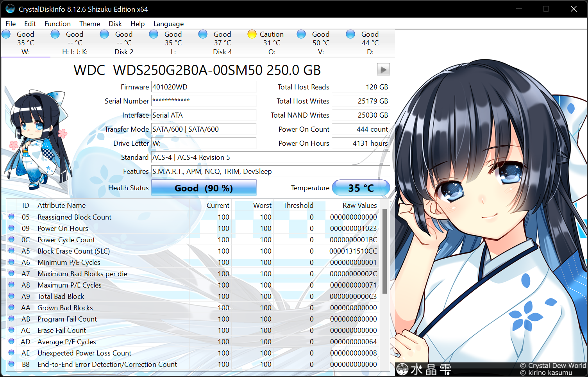Switch to the D: drive tab

pos(370,43)
